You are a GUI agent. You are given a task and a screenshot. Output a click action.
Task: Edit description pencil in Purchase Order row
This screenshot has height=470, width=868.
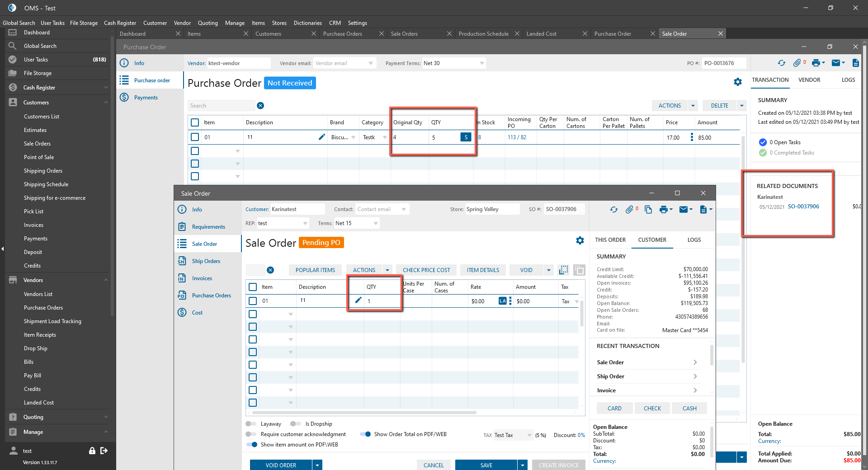pyautogui.click(x=322, y=137)
